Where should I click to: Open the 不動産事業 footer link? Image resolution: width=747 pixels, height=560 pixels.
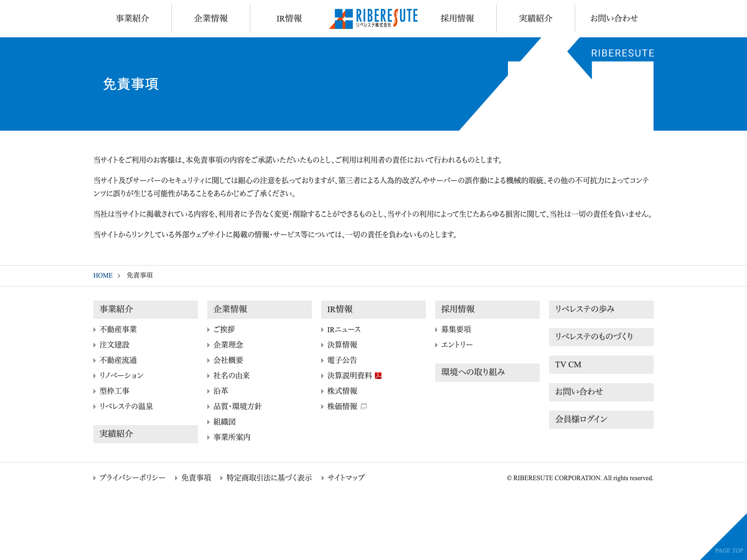click(118, 329)
